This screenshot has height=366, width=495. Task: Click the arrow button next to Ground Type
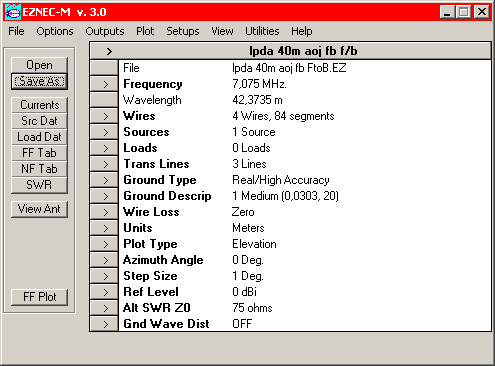click(104, 180)
